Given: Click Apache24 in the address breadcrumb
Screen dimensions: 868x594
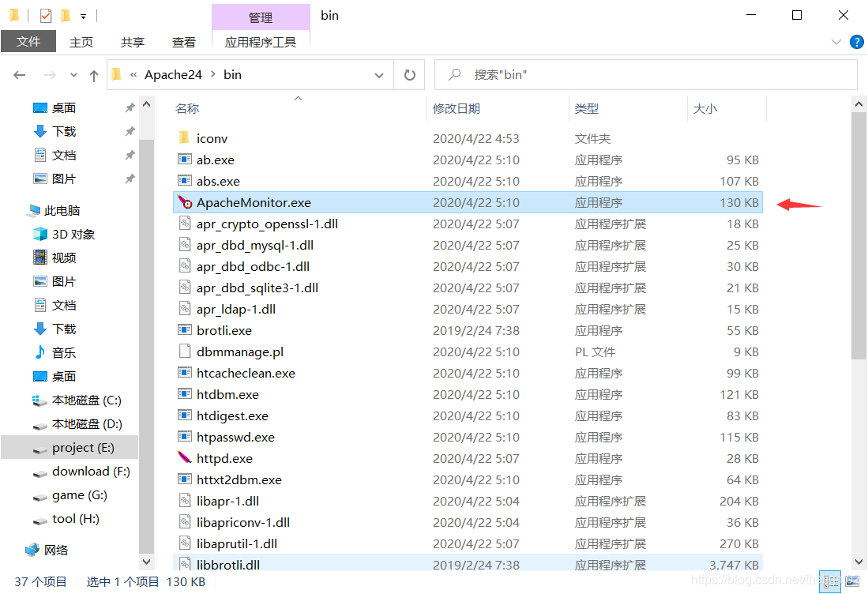Looking at the screenshot, I should point(173,75).
